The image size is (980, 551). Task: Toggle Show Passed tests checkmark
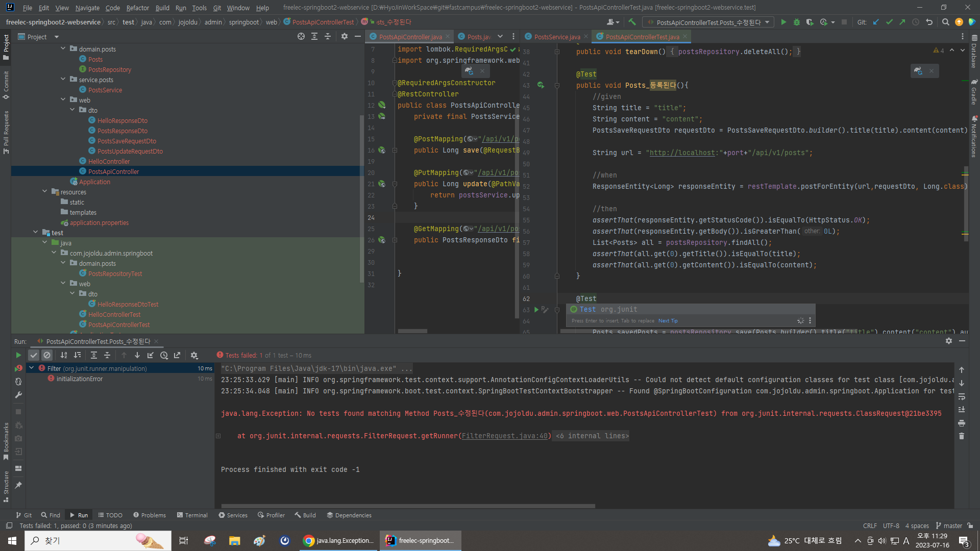(34, 355)
